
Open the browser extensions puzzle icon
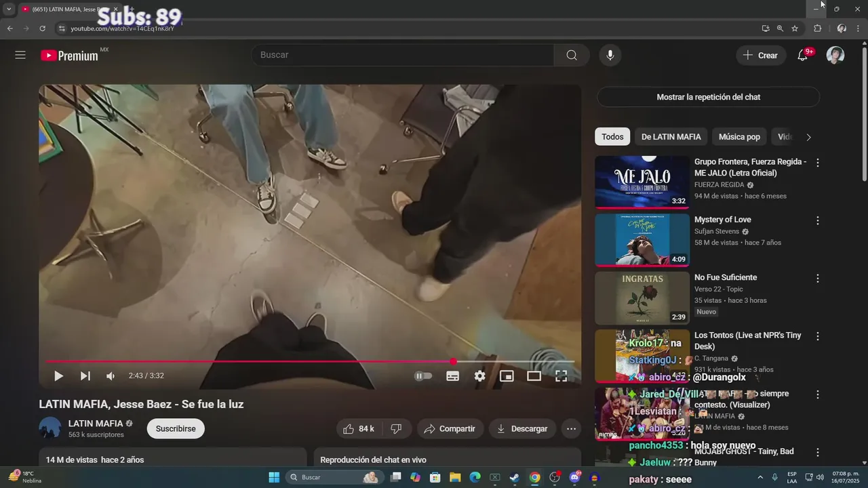[817, 28]
